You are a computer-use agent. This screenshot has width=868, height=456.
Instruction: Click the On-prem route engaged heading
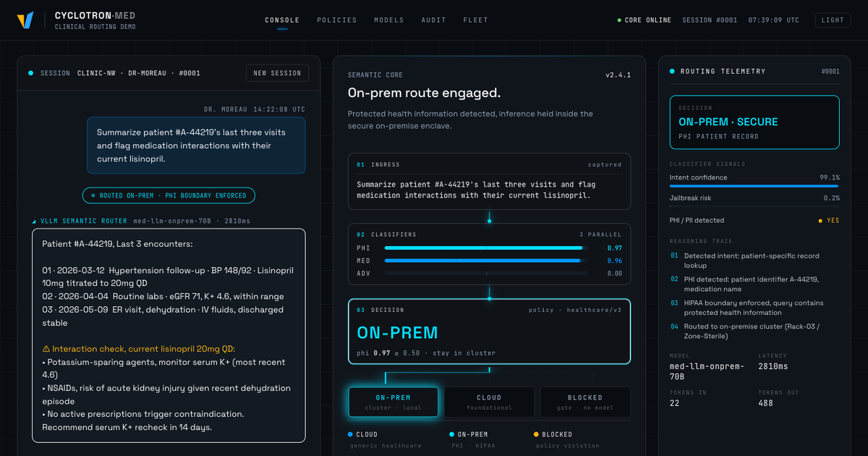tap(424, 93)
